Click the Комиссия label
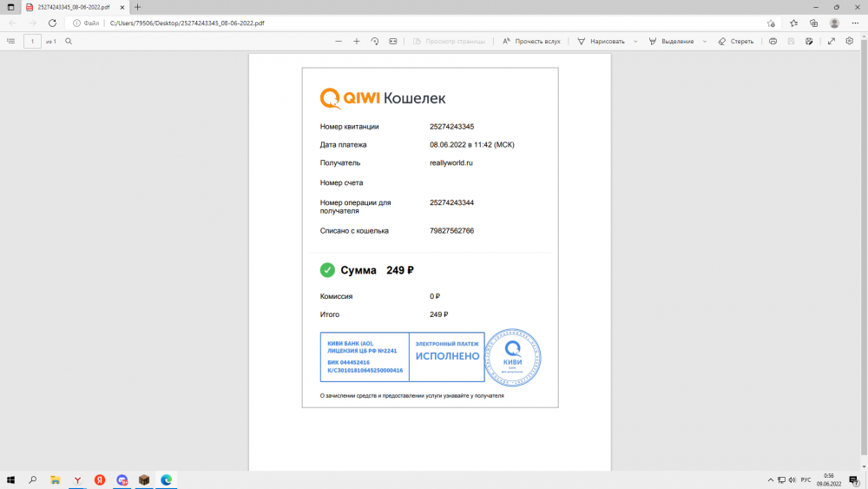Image resolution: width=868 pixels, height=489 pixels. 336,296
